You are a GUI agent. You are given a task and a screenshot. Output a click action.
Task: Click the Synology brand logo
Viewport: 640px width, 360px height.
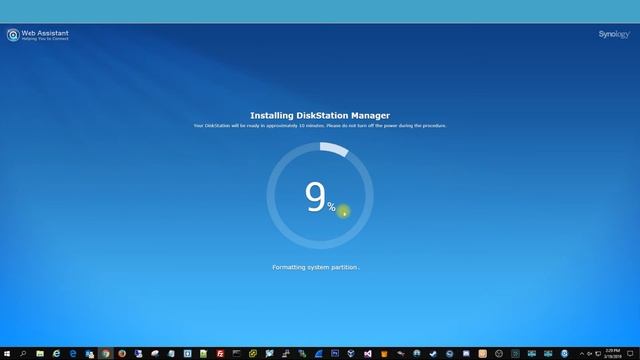614,34
